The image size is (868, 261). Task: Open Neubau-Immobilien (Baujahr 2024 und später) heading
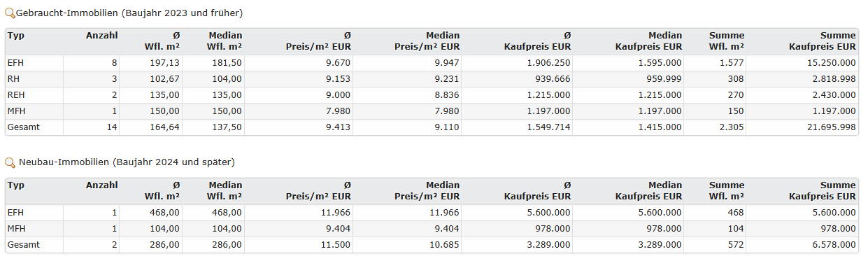pyautogui.click(x=125, y=162)
